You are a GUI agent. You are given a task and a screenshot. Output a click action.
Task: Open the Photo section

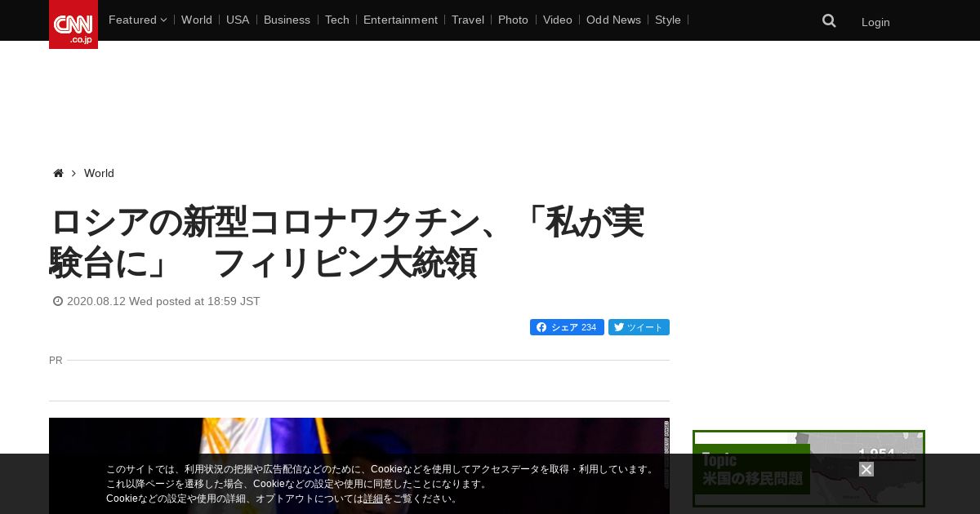tap(513, 20)
